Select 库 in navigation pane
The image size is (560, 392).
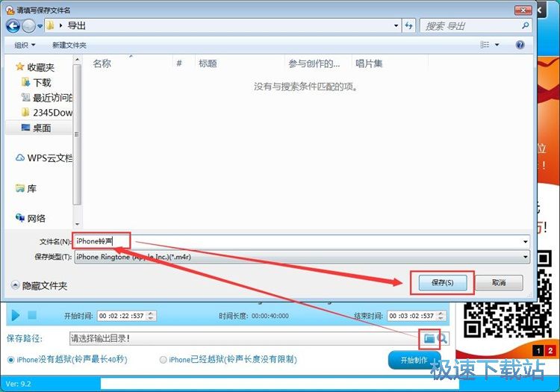click(26, 188)
